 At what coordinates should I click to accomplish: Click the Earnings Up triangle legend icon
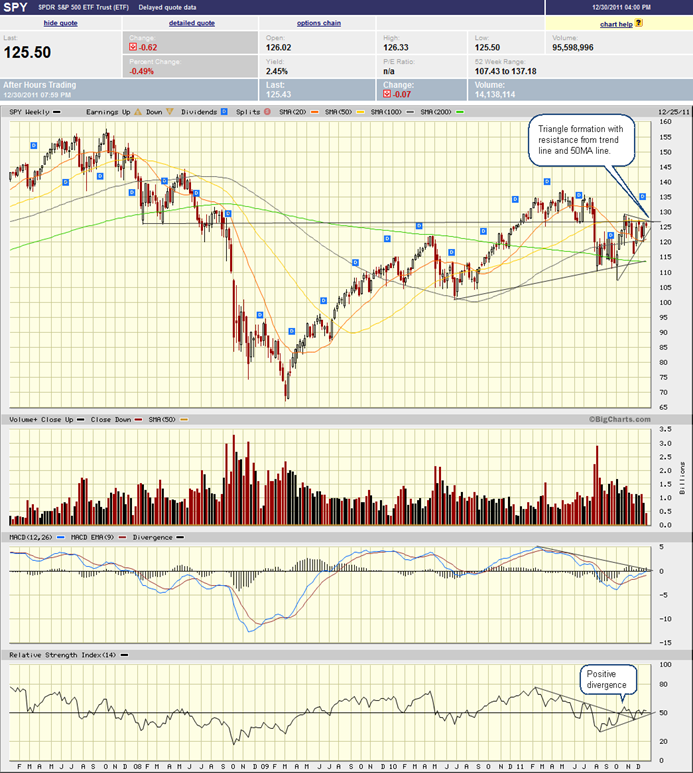138,112
